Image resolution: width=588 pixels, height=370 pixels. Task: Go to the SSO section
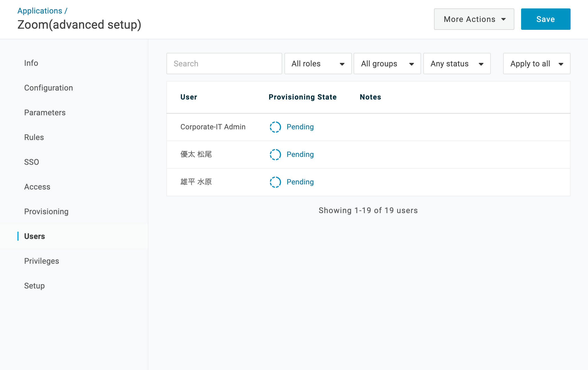[31, 162]
